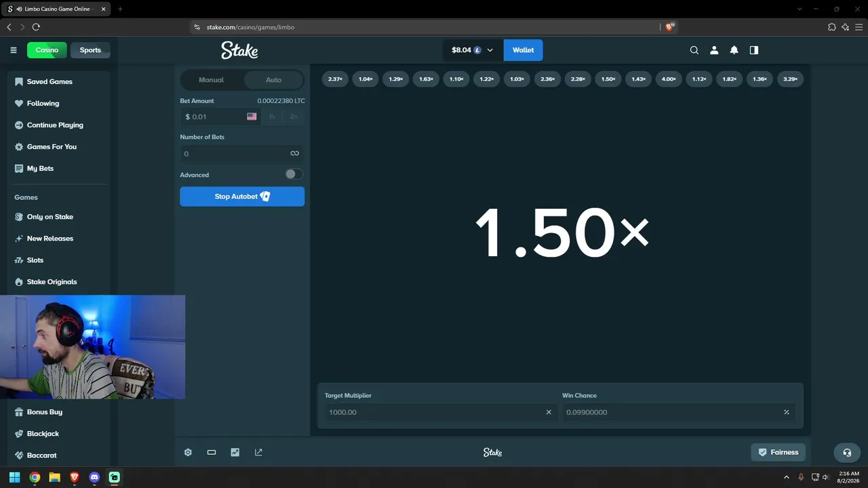Open File Explorer from the taskbar

pyautogui.click(x=54, y=477)
